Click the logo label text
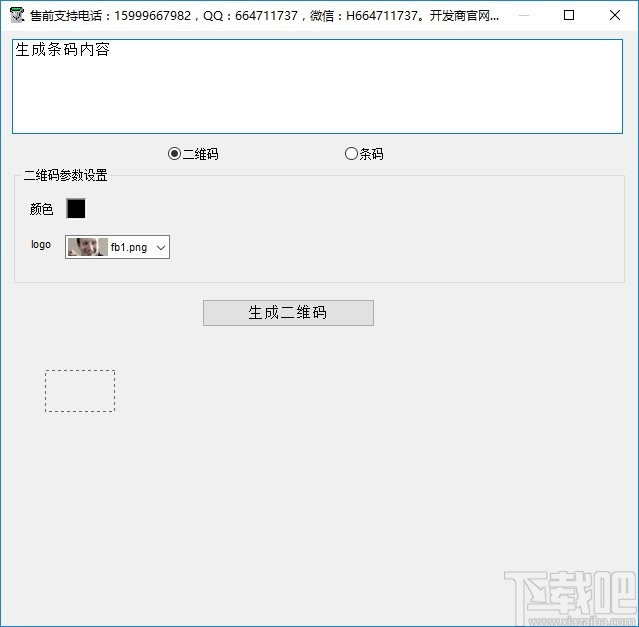This screenshot has height=627, width=639. tap(41, 244)
